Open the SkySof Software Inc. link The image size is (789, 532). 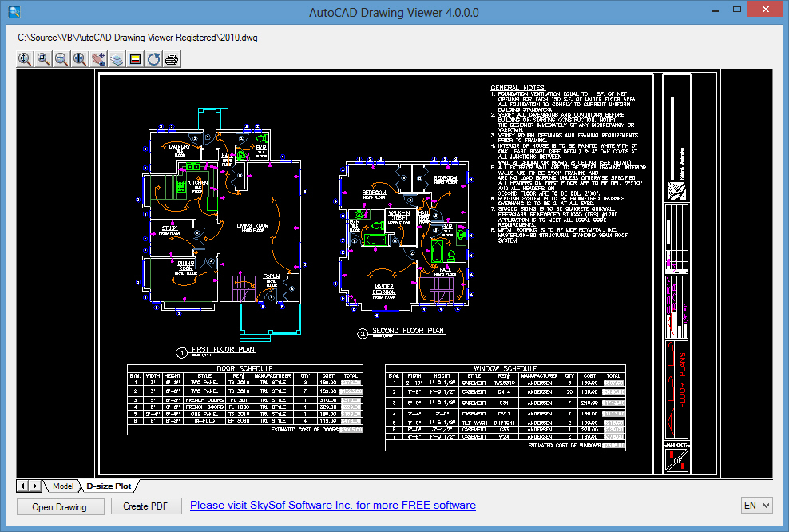point(332,506)
